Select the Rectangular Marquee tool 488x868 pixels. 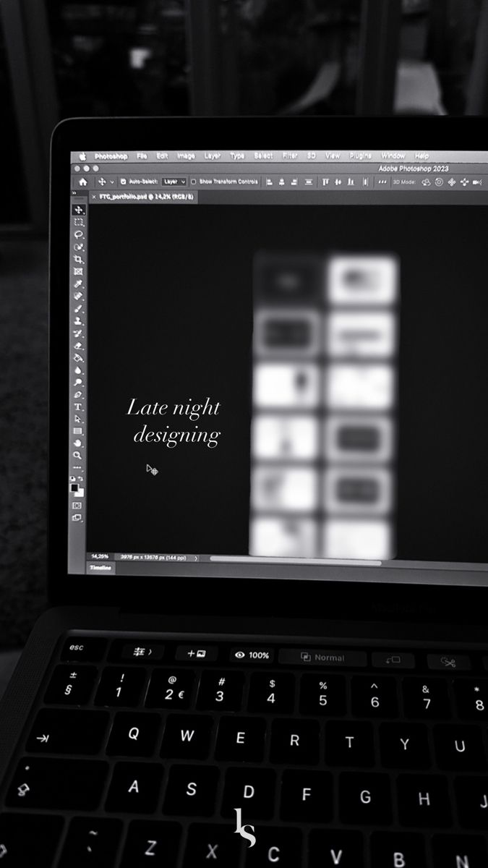pyautogui.click(x=79, y=222)
